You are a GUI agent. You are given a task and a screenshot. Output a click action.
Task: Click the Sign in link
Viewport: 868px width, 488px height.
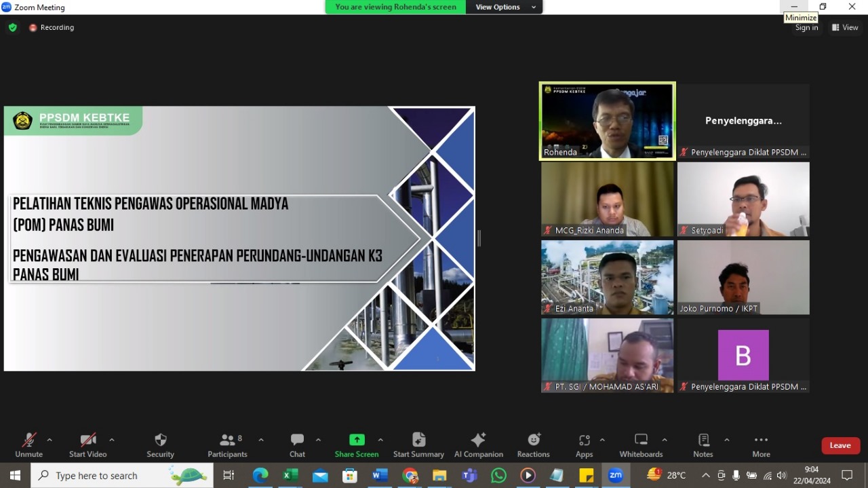pos(806,28)
